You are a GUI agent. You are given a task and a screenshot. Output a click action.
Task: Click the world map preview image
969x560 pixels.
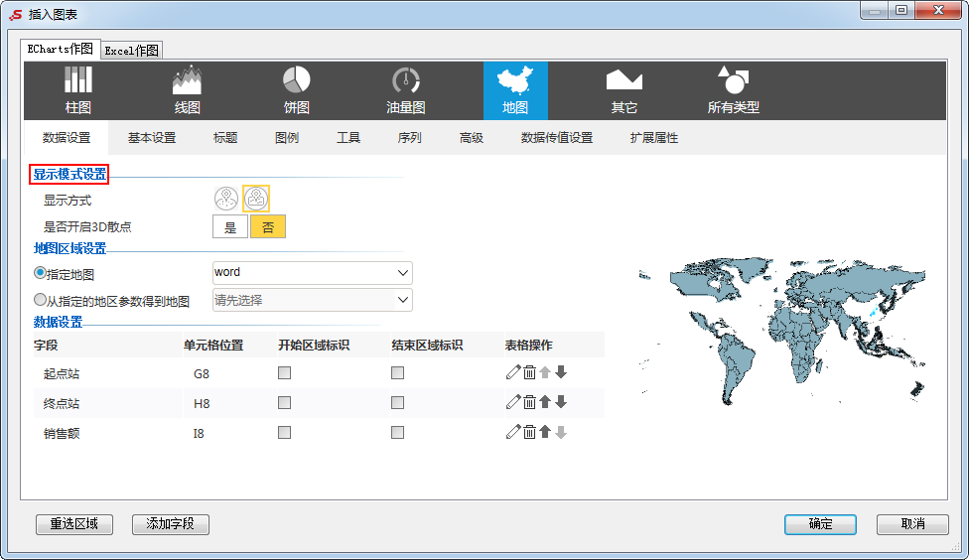click(782, 332)
